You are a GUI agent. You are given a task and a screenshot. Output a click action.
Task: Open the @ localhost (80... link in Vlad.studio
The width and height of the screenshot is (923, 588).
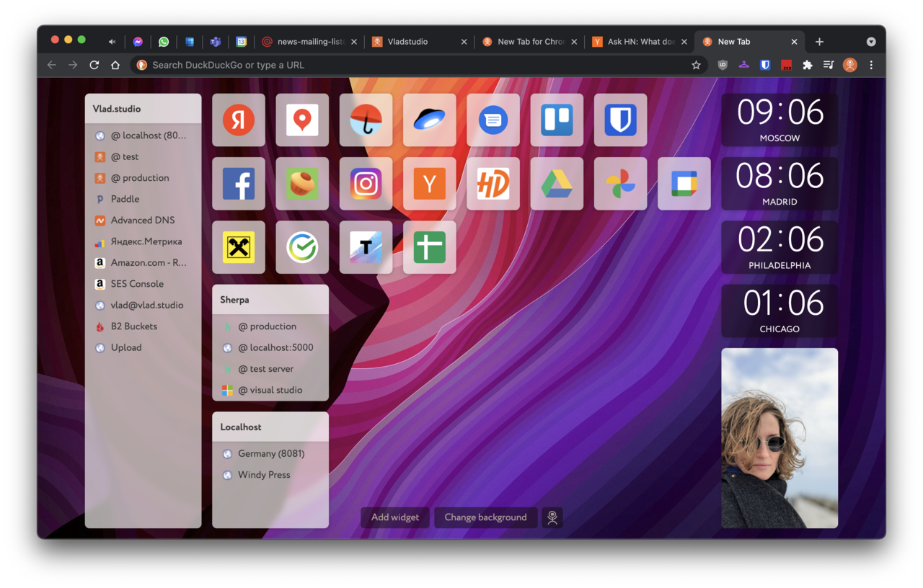point(143,135)
